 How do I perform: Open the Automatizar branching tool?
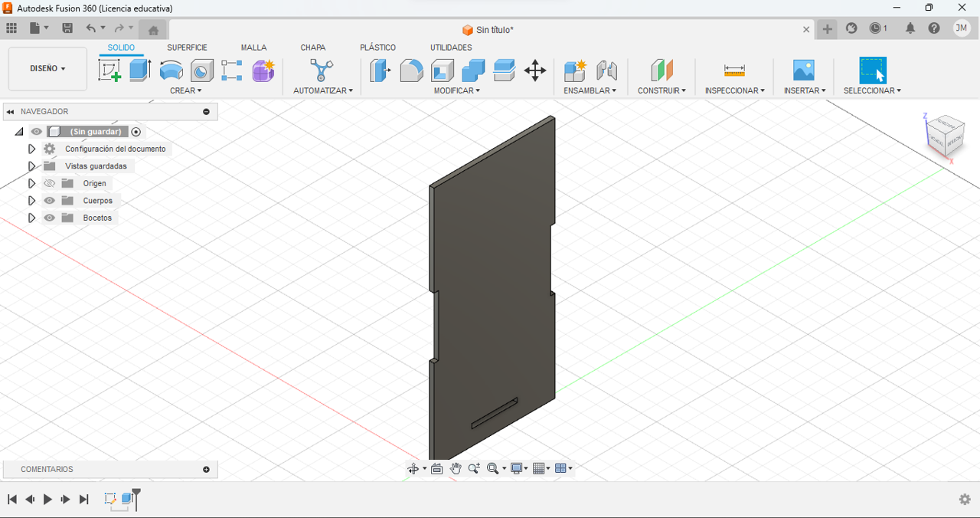(322, 70)
